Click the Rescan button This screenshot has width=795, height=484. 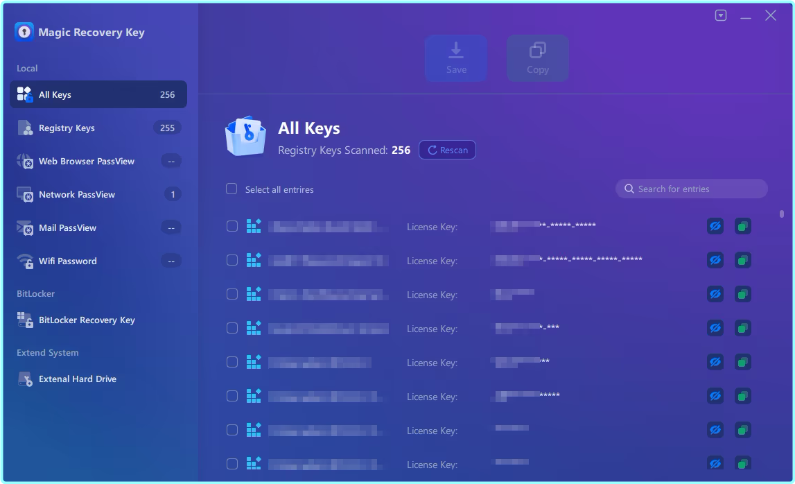click(x=447, y=150)
